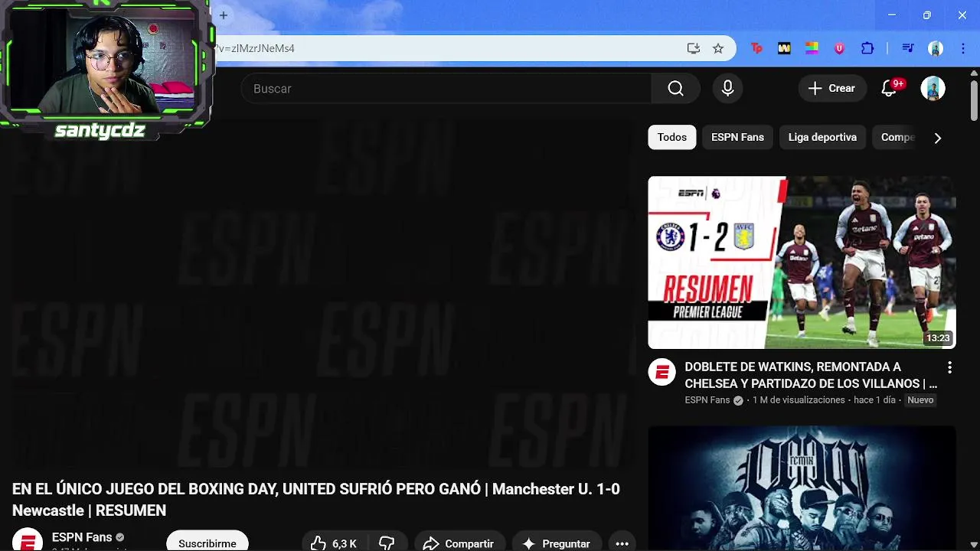Open the YouTube account avatar menu
The width and height of the screenshot is (980, 551).
point(933,89)
